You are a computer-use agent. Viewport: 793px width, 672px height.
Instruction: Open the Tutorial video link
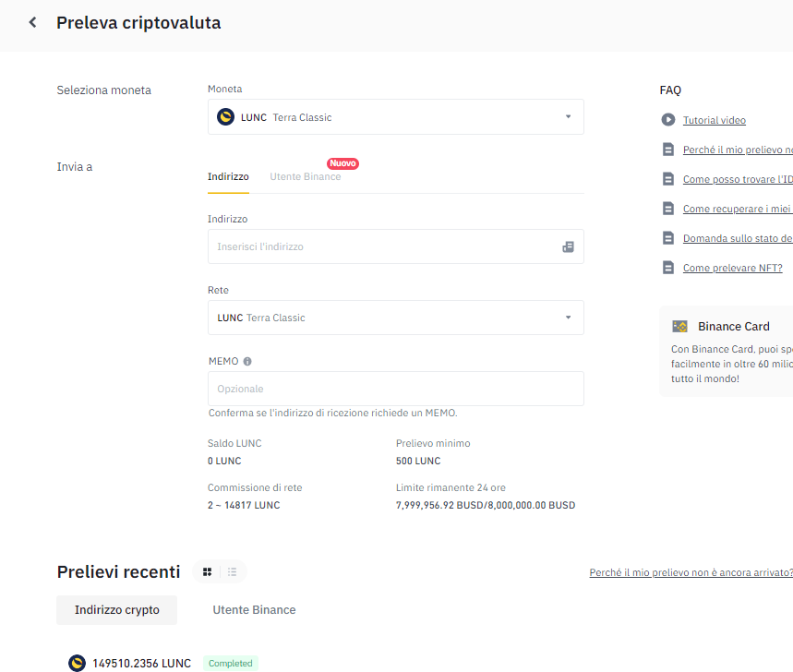coord(715,120)
